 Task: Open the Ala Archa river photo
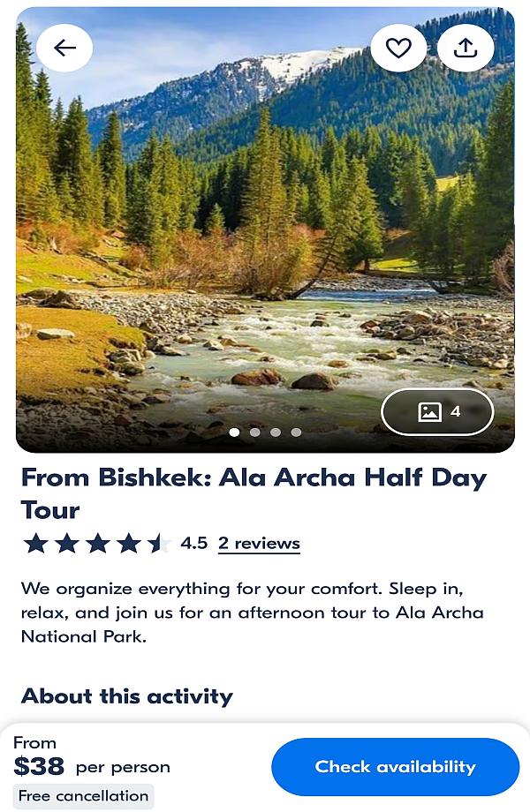pyautogui.click(x=265, y=230)
